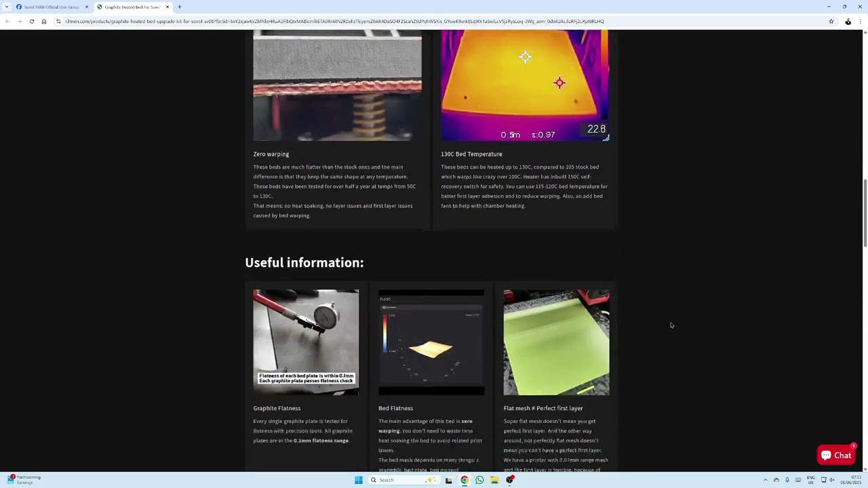Click the 'Graphite Flatness' caption
This screenshot has height=488, width=868.
277,408
